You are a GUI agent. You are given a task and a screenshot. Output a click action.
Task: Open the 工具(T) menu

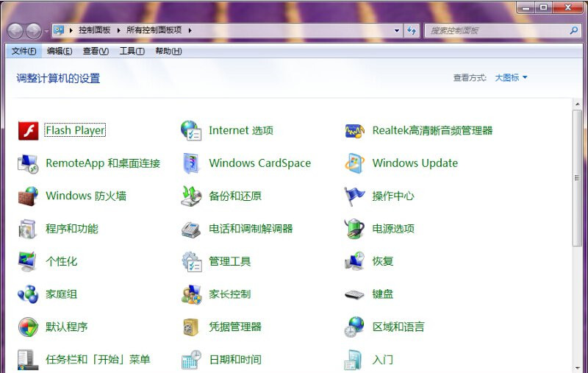pyautogui.click(x=132, y=51)
